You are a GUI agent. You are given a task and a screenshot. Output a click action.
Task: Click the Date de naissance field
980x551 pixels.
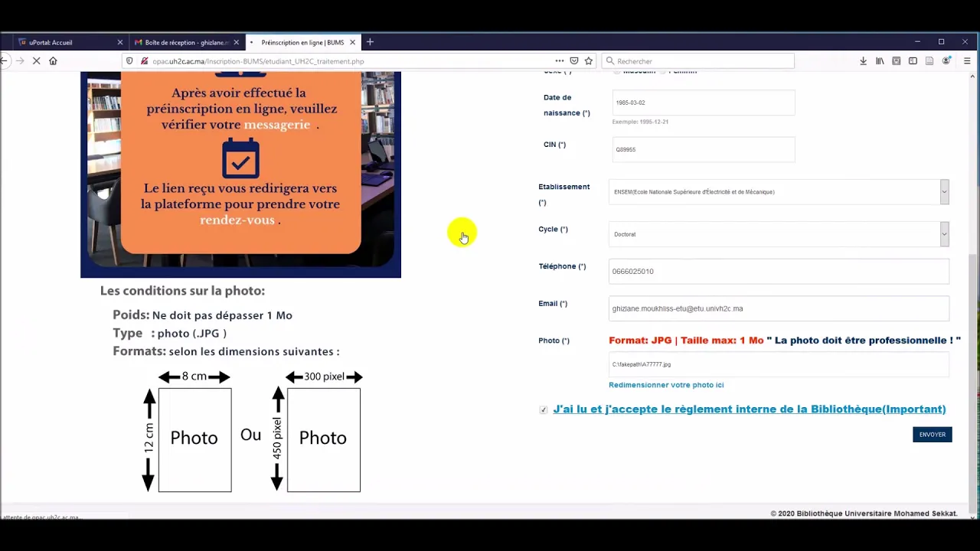(x=704, y=103)
